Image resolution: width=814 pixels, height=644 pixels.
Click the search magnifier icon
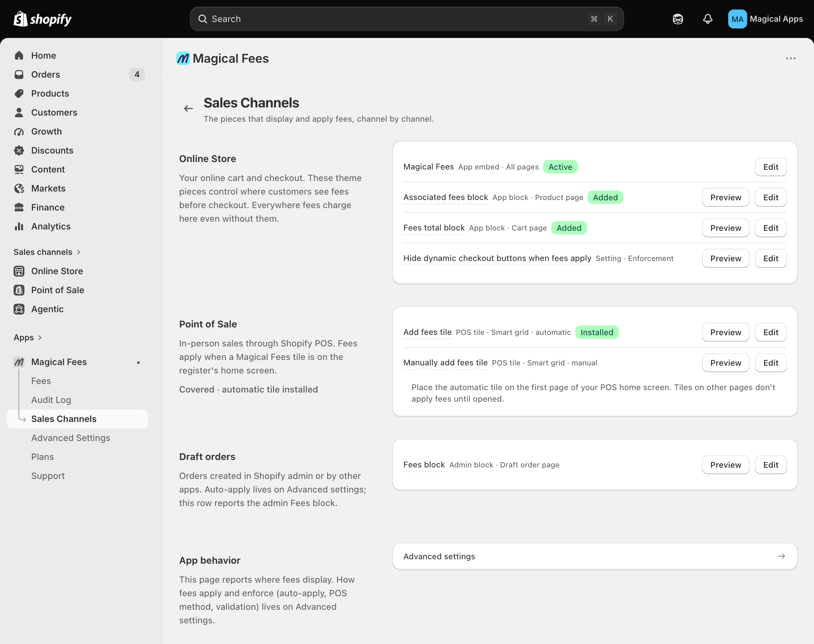(x=202, y=19)
